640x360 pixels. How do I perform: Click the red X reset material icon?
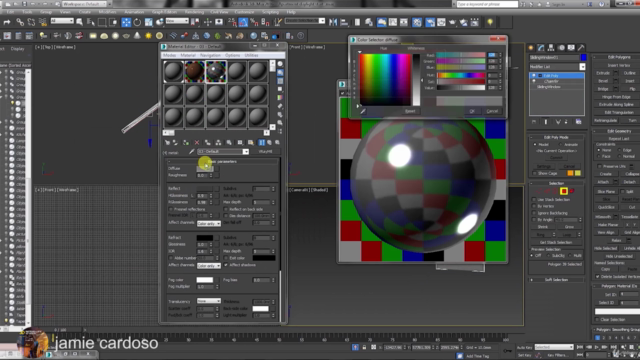(197, 142)
